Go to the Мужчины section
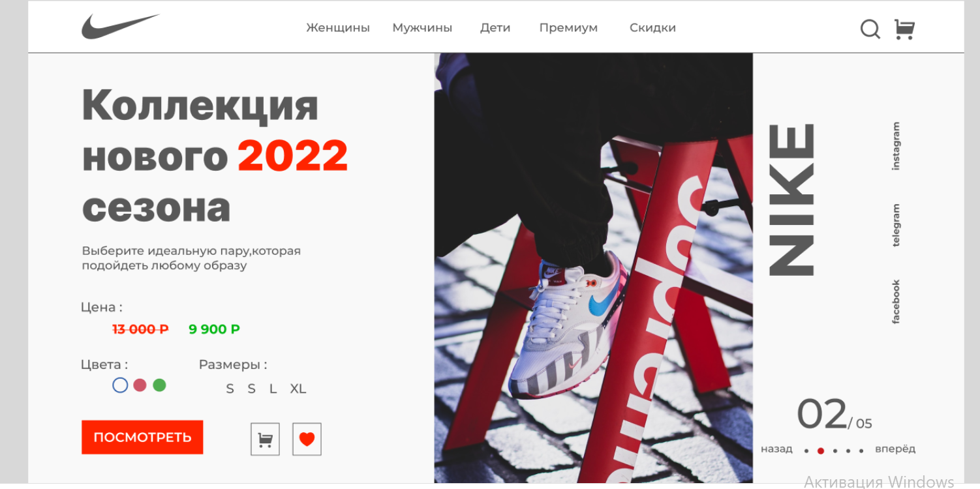Viewport: 980px width, 489px height. [422, 28]
